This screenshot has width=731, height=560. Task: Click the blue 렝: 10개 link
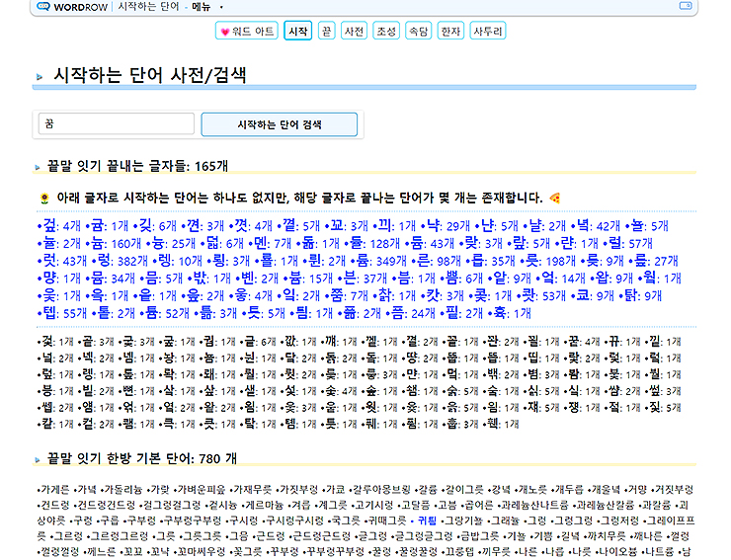[x=181, y=261]
